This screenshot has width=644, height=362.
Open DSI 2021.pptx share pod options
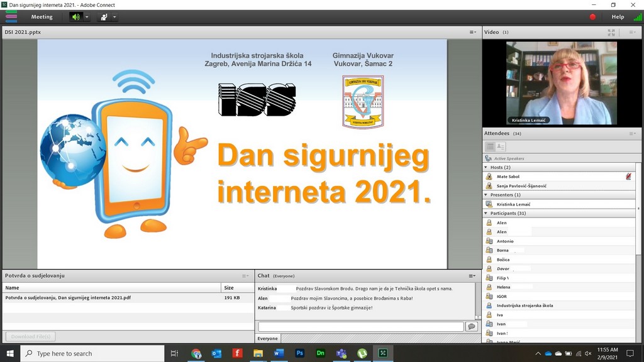pyautogui.click(x=472, y=32)
